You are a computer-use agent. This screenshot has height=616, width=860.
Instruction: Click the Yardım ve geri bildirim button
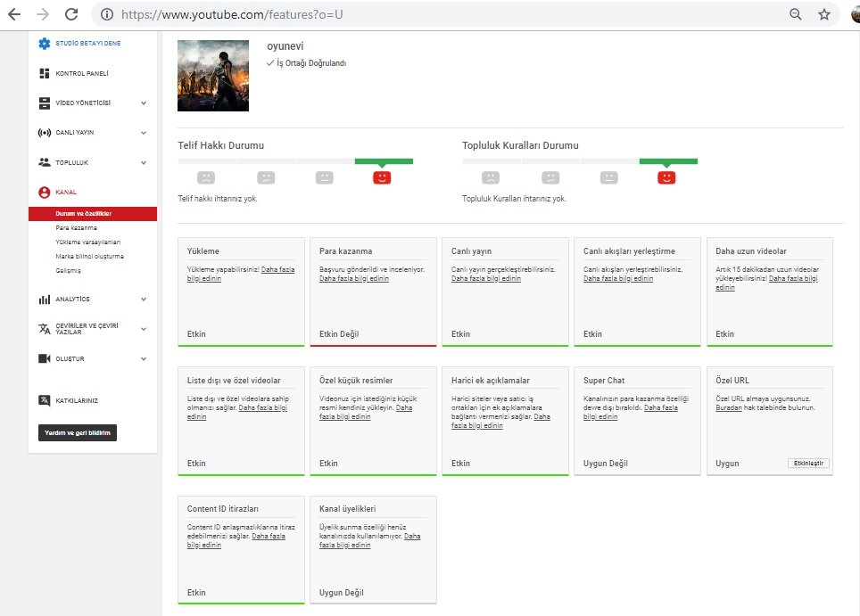tap(78, 433)
